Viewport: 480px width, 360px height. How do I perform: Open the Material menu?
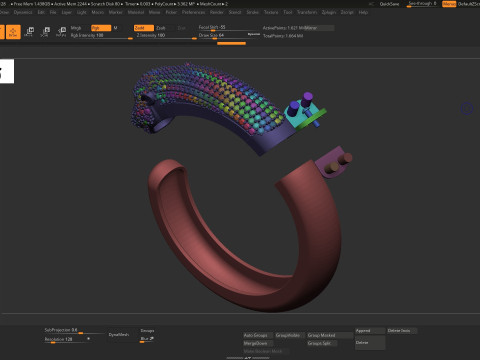pos(136,12)
